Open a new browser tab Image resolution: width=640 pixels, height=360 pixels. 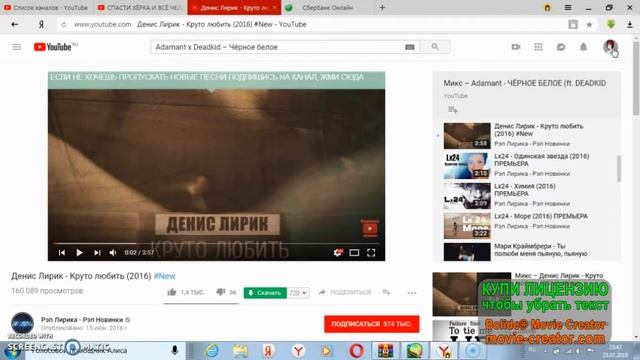point(382,7)
